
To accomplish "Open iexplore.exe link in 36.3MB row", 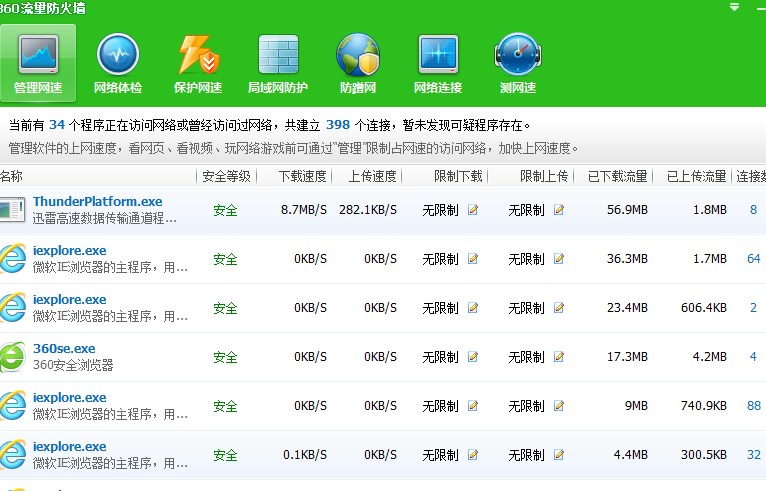I will [x=69, y=251].
